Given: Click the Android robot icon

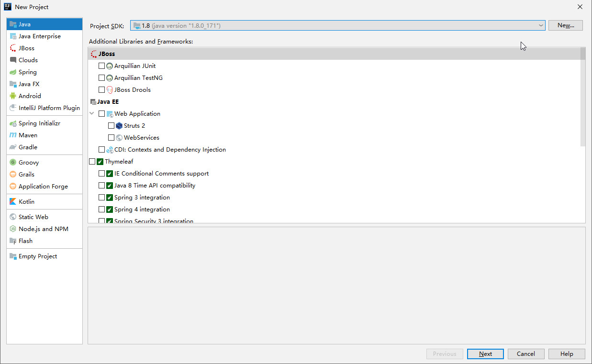Looking at the screenshot, I should (x=13, y=96).
